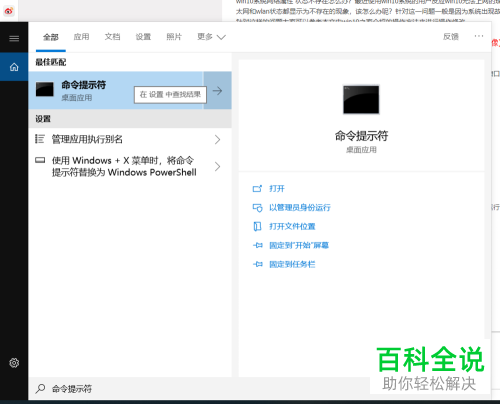
Task: Select the Home icon in the sidebar
Action: pyautogui.click(x=14, y=67)
